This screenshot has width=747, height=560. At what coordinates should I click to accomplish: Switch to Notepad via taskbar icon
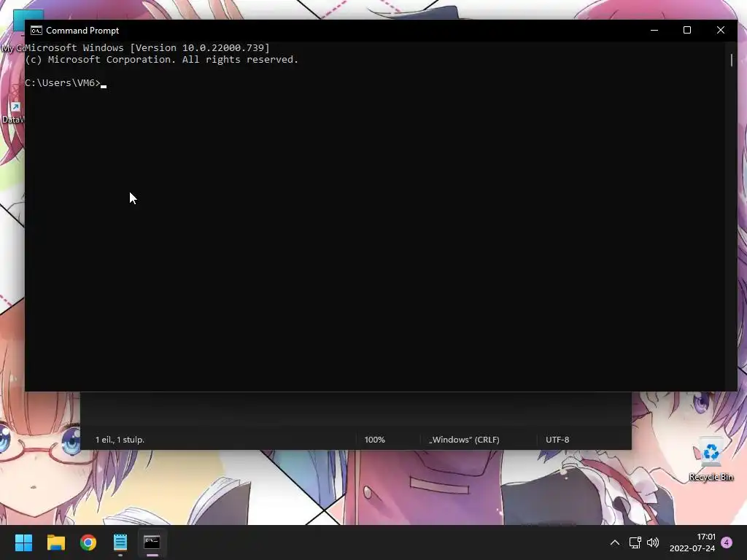coord(120,542)
